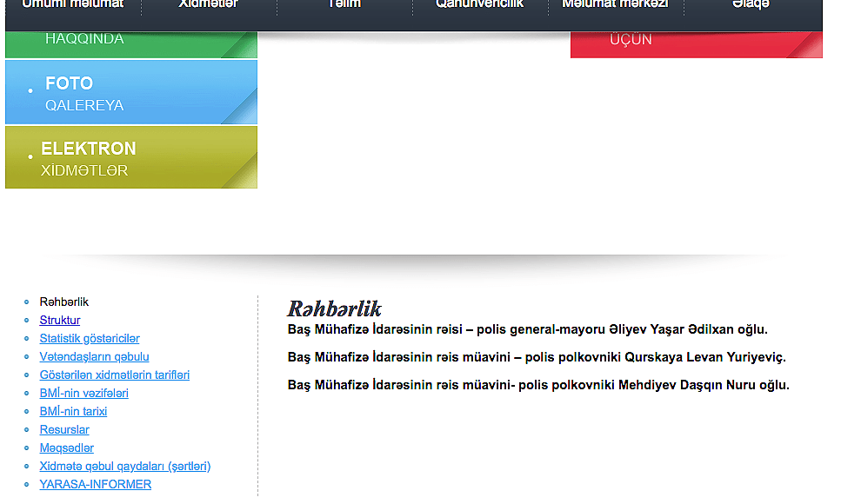
Task: Open the blue FOTO QALEREYA tile
Action: click(x=130, y=93)
